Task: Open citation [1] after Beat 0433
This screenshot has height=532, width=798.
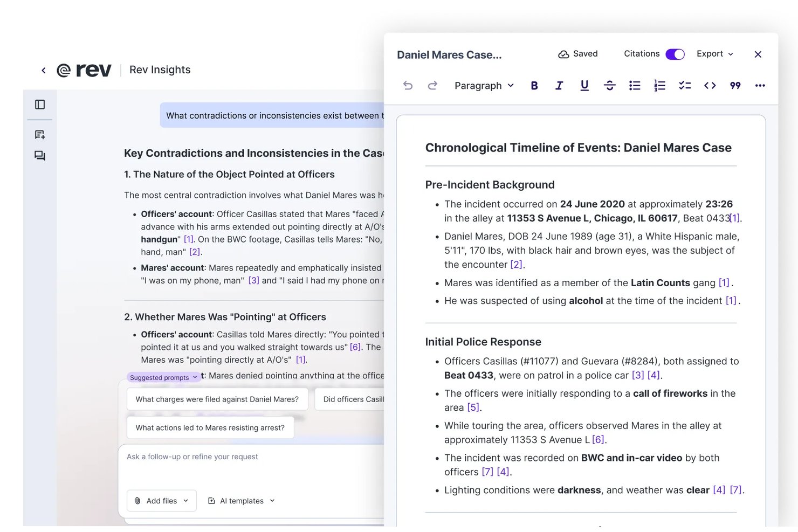Action: (735, 218)
